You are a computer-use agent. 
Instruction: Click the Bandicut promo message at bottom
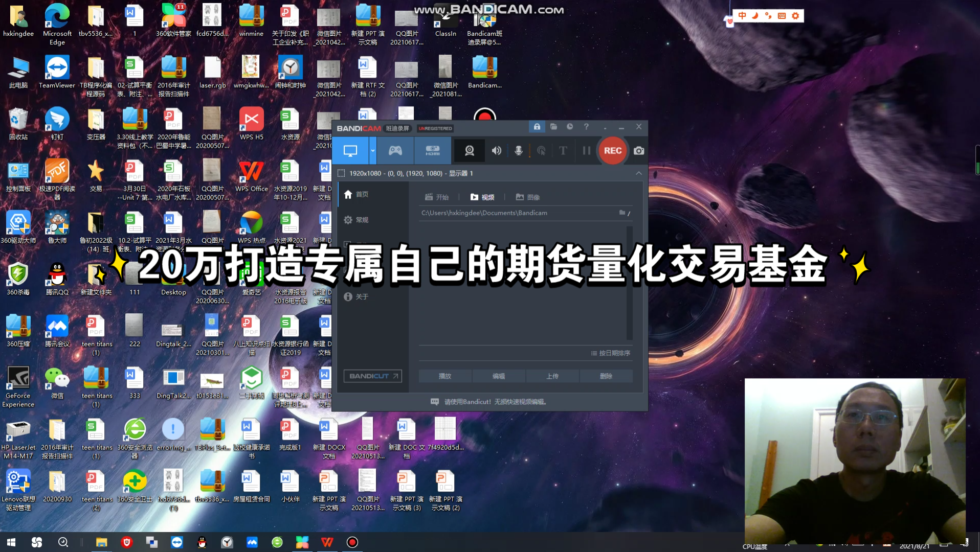[489, 402]
